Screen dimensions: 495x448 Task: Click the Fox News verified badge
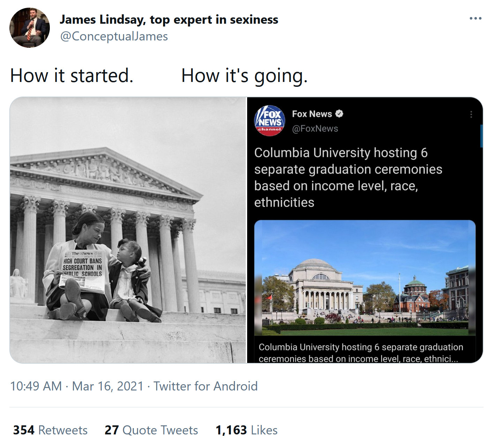pyautogui.click(x=339, y=114)
